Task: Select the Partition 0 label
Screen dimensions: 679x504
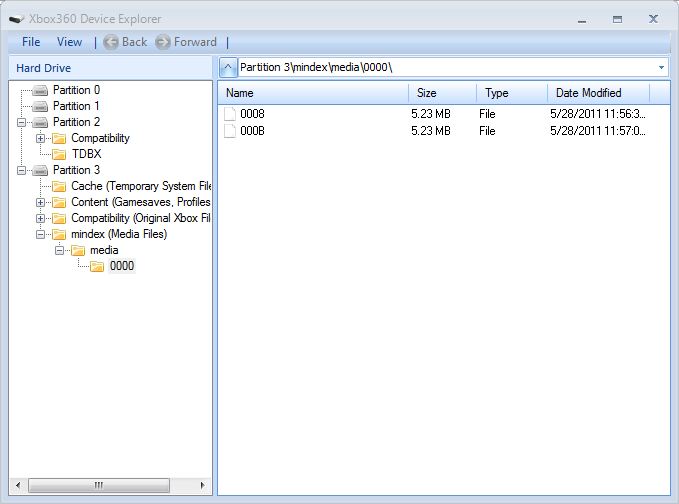Action: pos(77,90)
